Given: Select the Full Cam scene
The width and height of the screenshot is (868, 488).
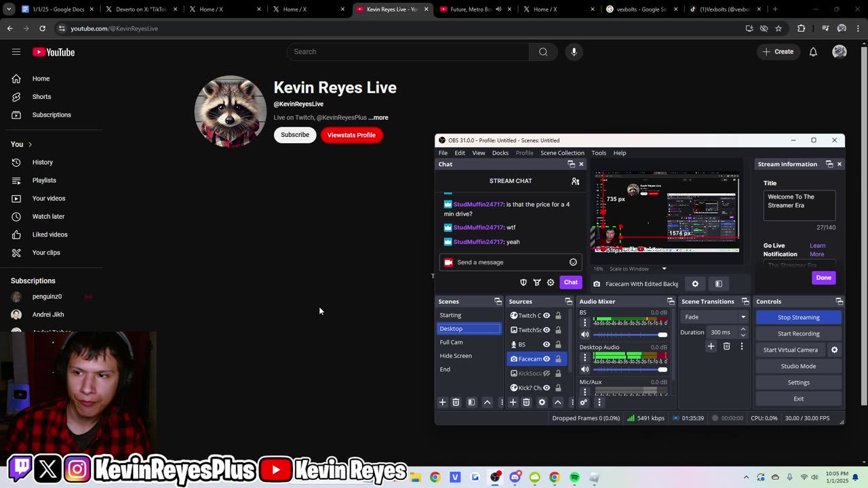Looking at the screenshot, I should [x=469, y=342].
